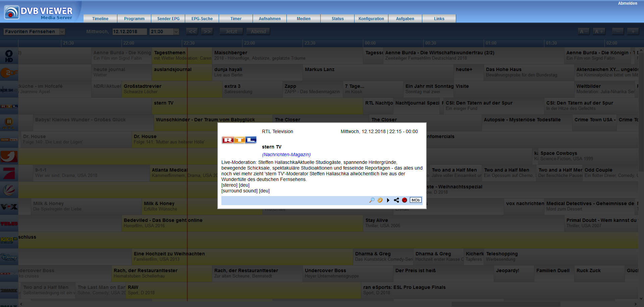
Task: Select the ProSieben MAXX channel logo
Action: coord(9,291)
